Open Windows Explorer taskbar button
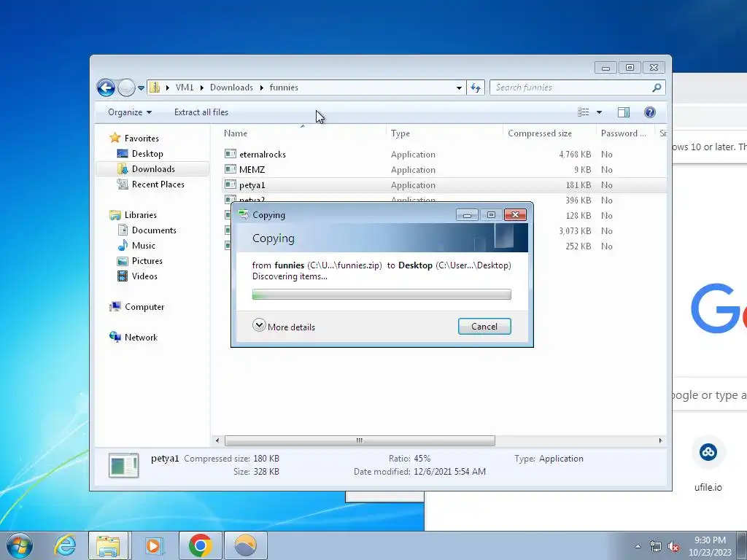 click(108, 545)
